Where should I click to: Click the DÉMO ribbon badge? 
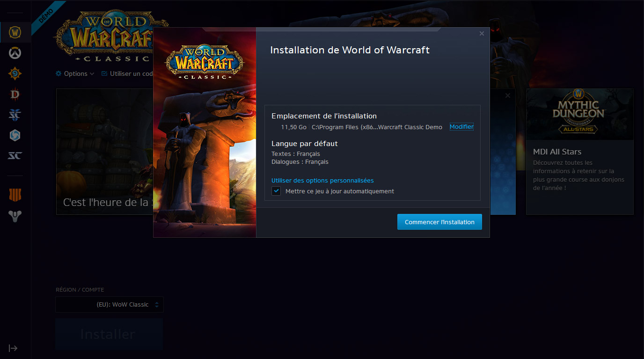point(46,16)
